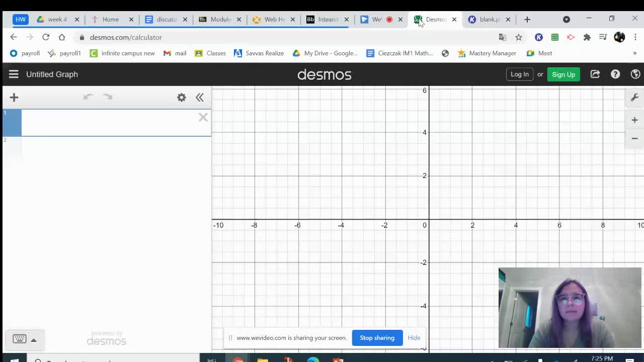Open the blank.p tab
The height and width of the screenshot is (362, 644).
point(489,19)
